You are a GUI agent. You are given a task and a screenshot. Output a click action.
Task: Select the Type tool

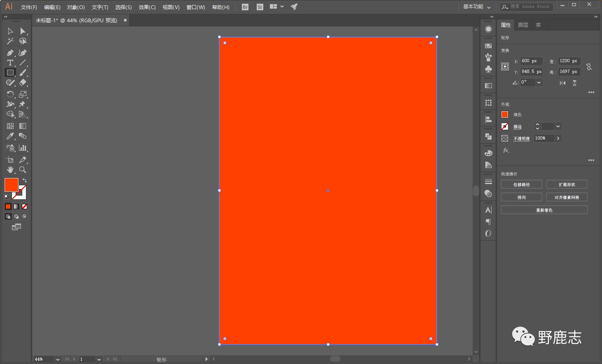[x=10, y=63]
